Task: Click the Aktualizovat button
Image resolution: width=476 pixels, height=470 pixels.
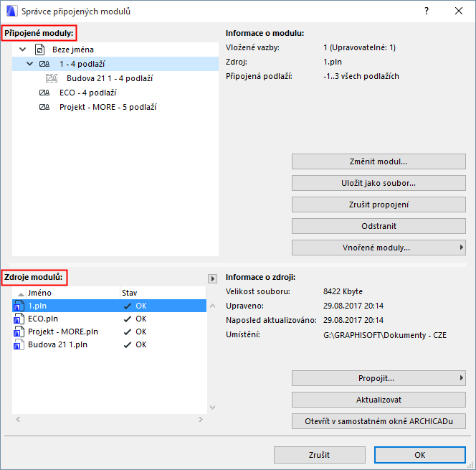Action: point(379,400)
